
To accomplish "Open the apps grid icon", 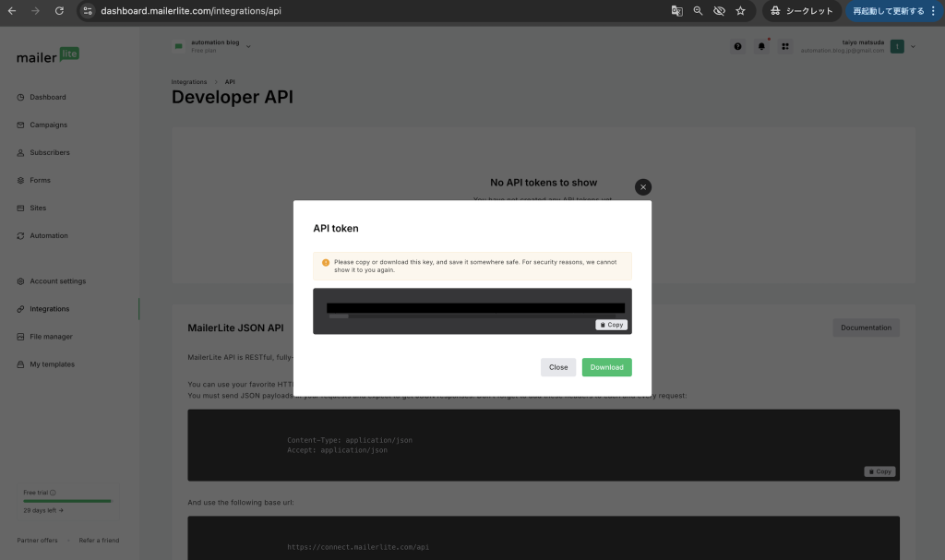I will [785, 46].
